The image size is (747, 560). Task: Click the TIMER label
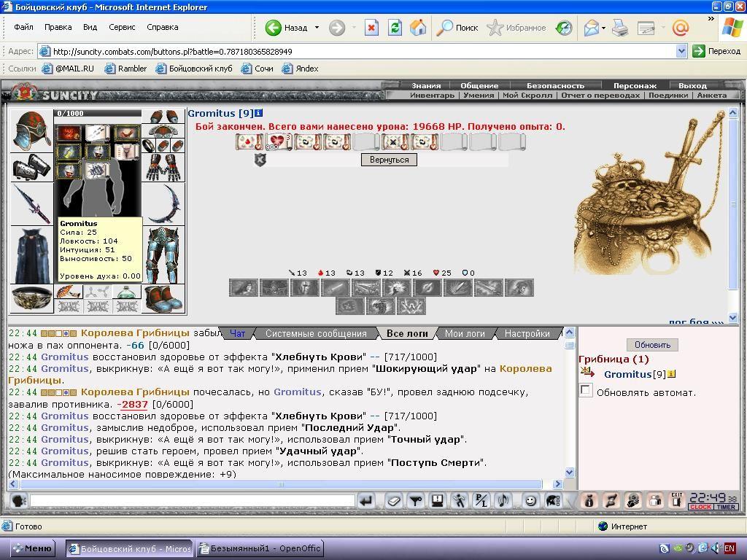coord(726,507)
